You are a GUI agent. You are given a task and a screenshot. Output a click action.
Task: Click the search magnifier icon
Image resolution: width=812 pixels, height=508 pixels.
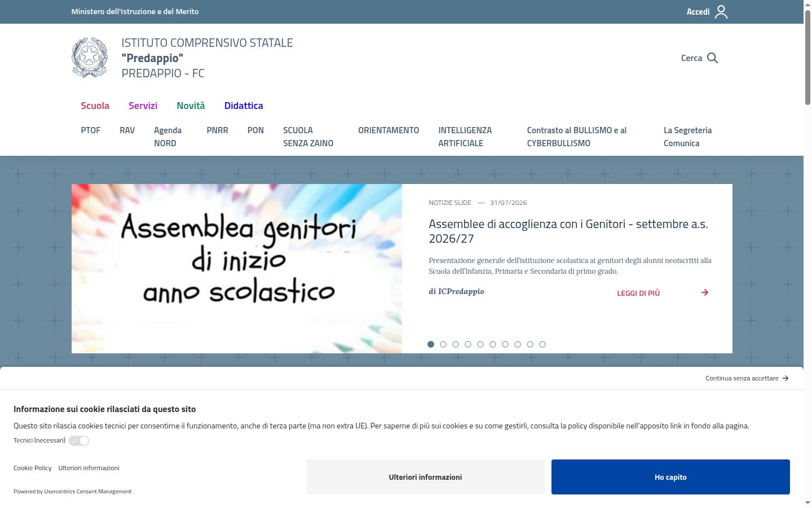[712, 58]
